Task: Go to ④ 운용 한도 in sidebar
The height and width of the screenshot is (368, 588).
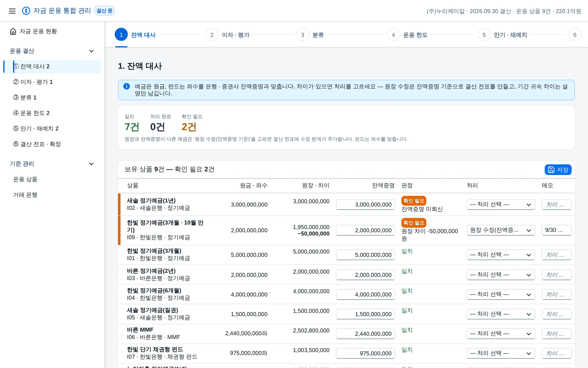Action: (52, 113)
